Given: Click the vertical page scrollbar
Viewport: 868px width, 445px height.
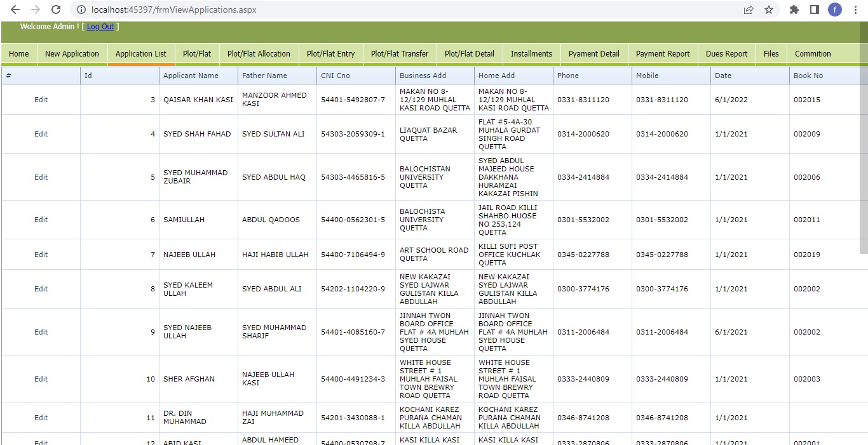Looking at the screenshot, I should coord(863,159).
